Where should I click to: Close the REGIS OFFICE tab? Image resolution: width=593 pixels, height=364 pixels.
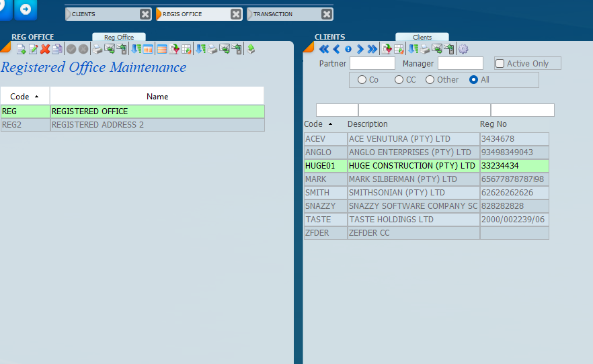pos(235,14)
